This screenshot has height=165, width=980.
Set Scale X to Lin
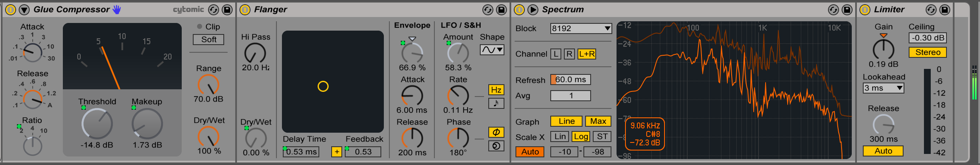click(560, 137)
